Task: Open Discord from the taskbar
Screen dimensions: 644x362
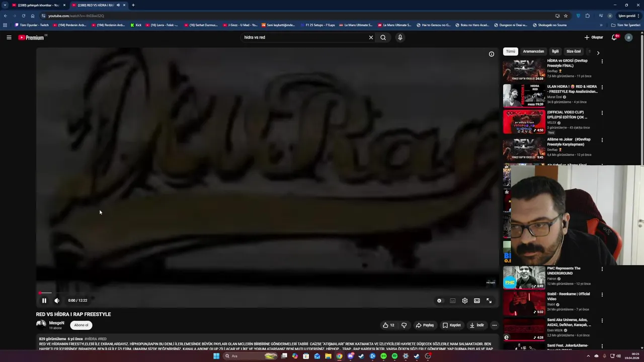Action: click(x=351, y=356)
